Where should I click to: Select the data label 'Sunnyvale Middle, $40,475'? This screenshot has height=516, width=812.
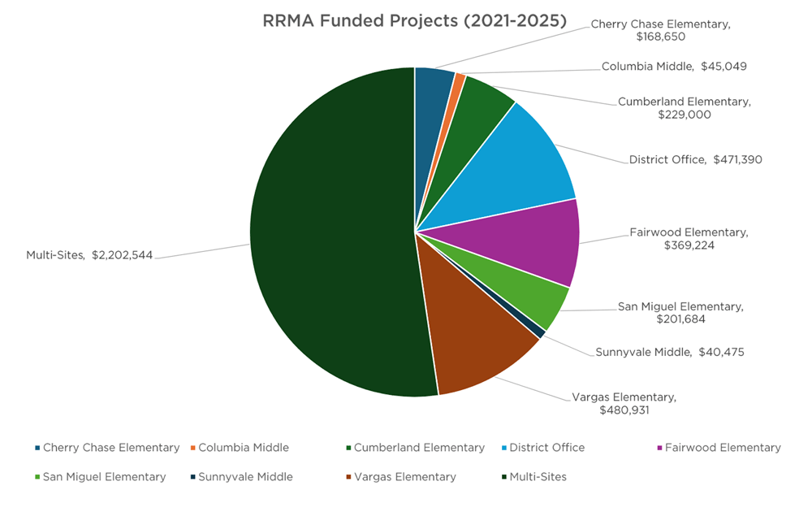(670, 353)
